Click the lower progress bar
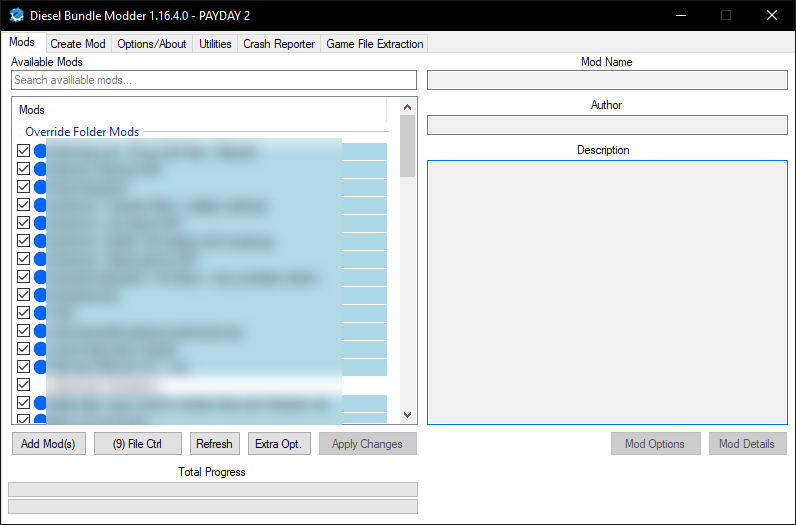 213,507
